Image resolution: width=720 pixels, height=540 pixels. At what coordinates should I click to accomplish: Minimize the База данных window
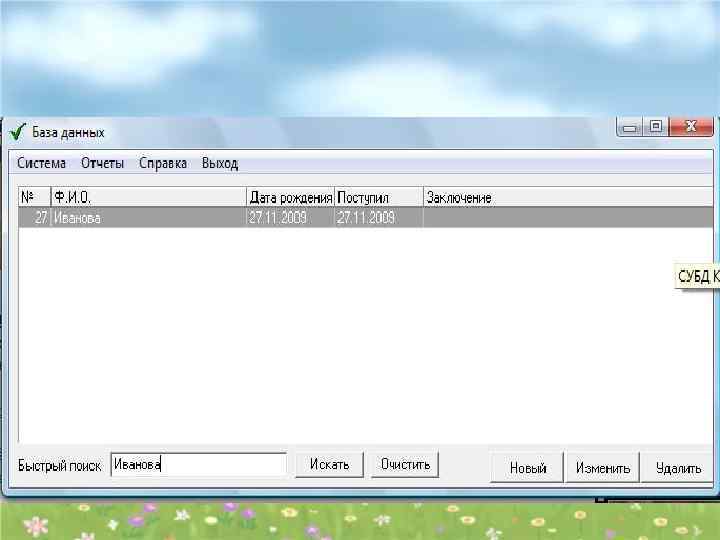point(630,127)
